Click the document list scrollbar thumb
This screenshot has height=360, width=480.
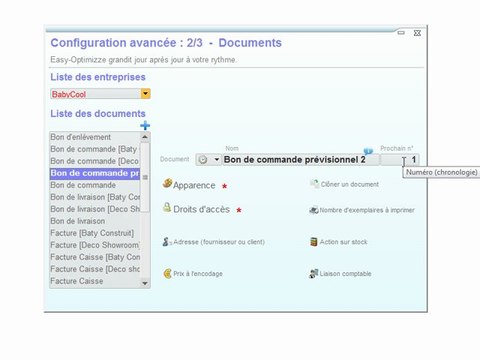145,177
